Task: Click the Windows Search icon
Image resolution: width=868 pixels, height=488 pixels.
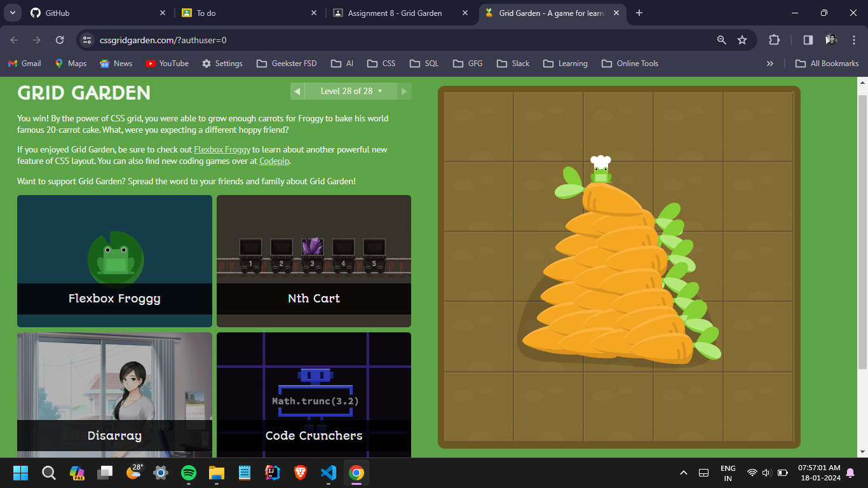Action: click(48, 473)
